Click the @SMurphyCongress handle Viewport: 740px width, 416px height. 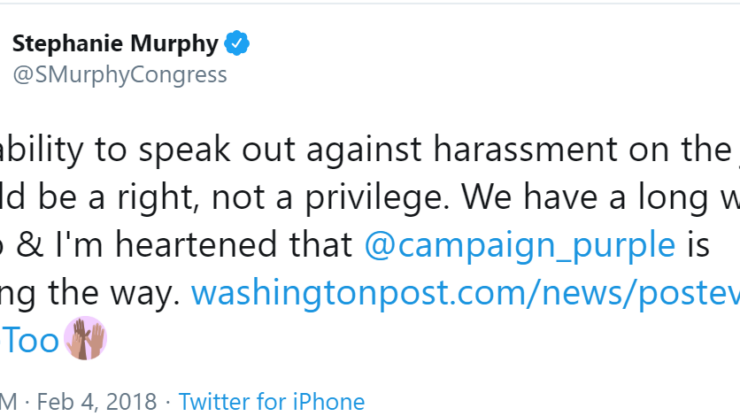point(119,75)
